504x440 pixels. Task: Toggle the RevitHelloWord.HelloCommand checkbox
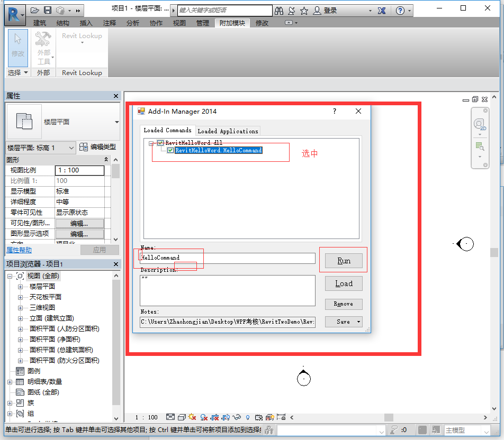pos(170,150)
